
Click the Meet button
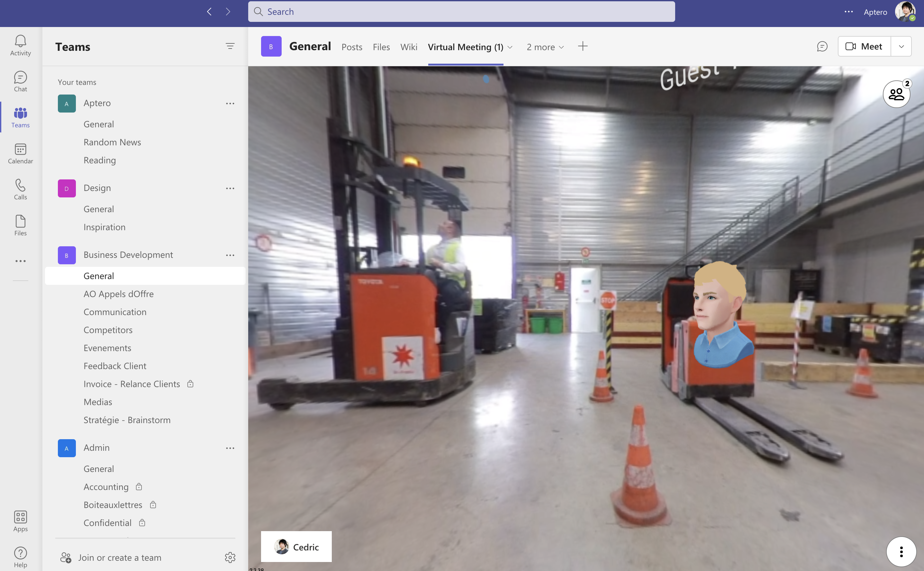point(864,46)
